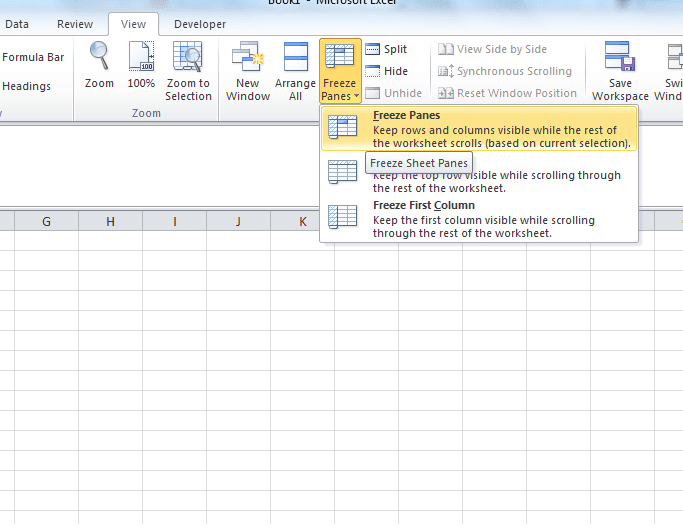Select Freeze First Column option
The height and width of the screenshot is (526, 683).
coord(479,219)
